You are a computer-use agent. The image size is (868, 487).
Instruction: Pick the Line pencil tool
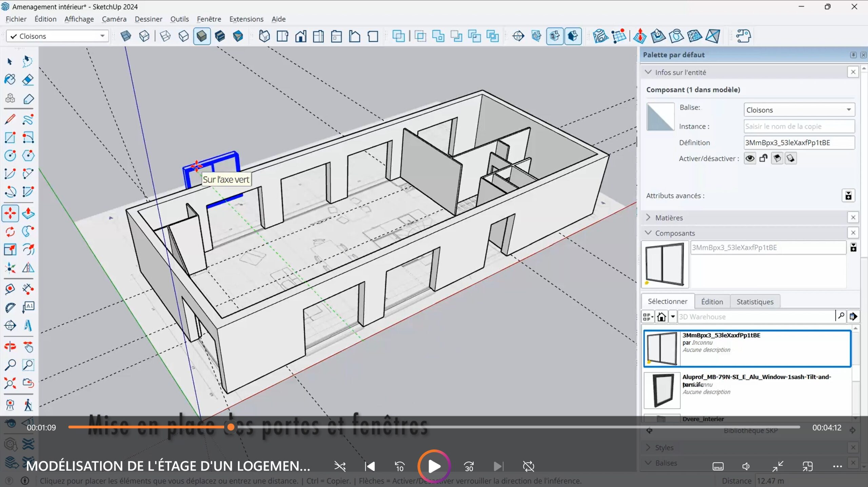[x=10, y=119]
